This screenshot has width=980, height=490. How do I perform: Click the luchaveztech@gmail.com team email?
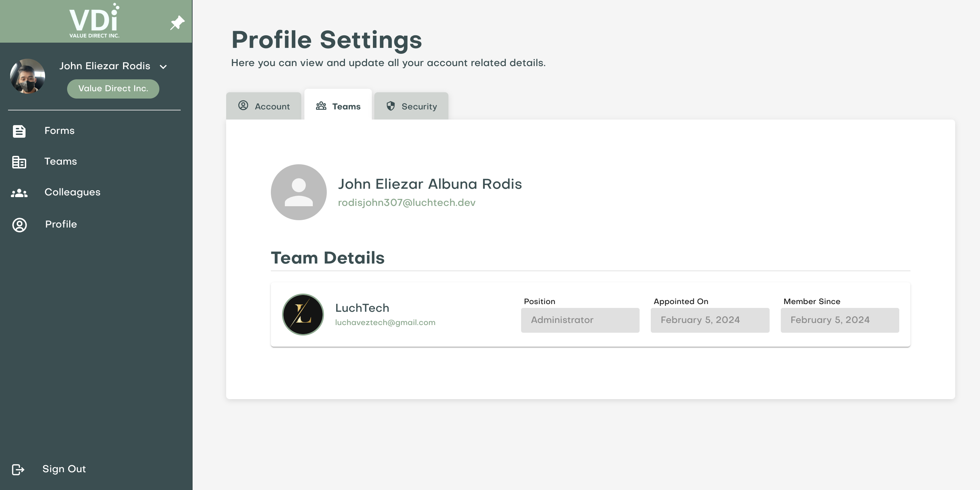(385, 323)
